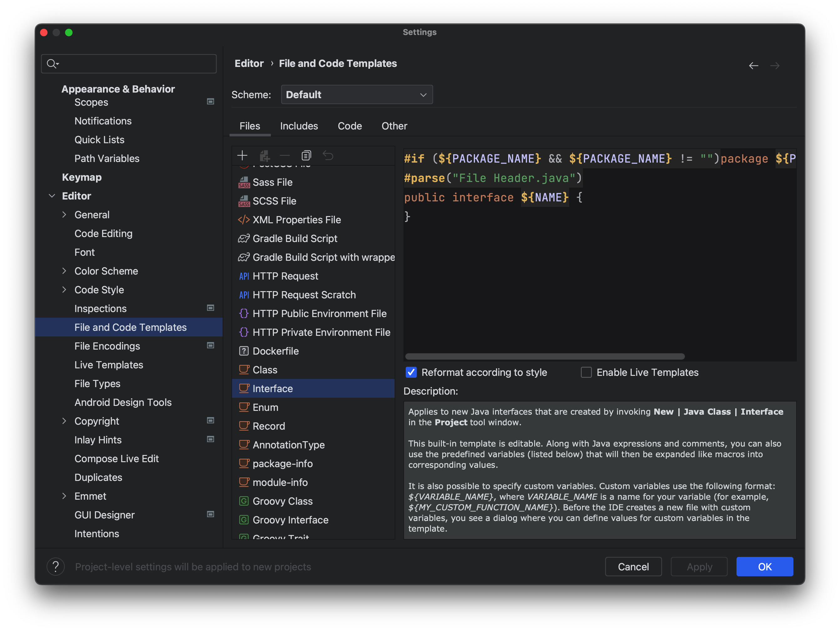The width and height of the screenshot is (840, 631).
Task: Click the HTTP Public Environment File icon
Action: coord(244,314)
